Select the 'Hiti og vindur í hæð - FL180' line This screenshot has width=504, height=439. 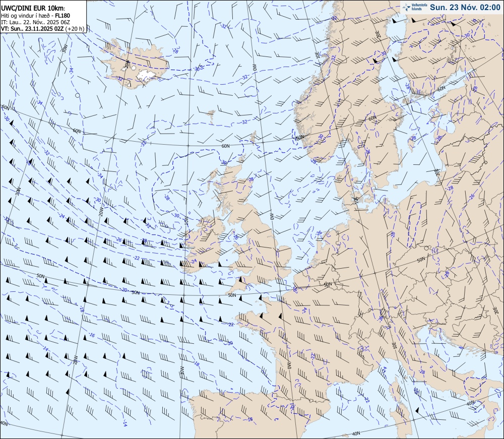click(35, 16)
